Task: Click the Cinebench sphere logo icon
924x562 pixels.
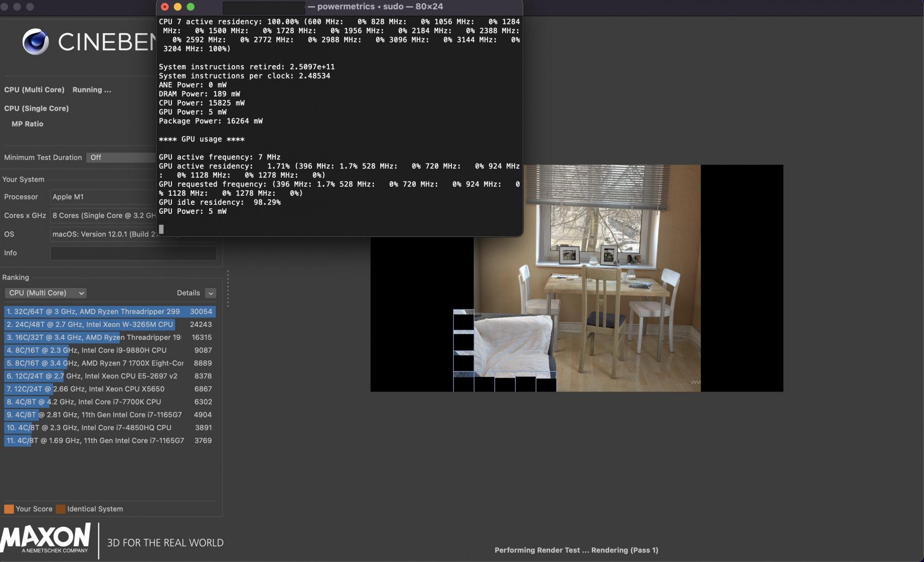Action: click(36, 42)
